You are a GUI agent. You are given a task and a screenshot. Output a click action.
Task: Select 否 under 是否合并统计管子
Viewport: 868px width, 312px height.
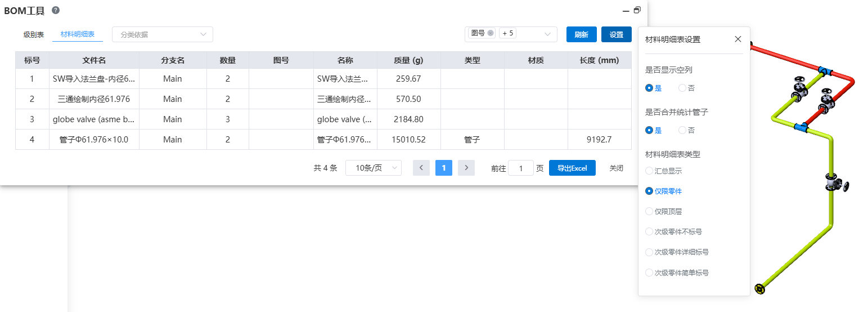pos(682,130)
